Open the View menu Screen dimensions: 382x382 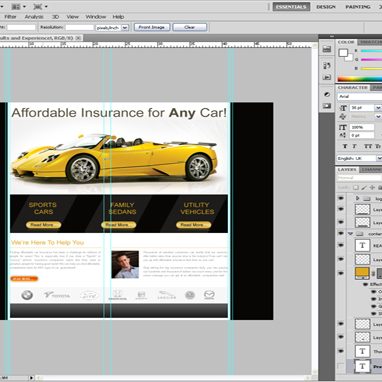pyautogui.click(x=72, y=17)
